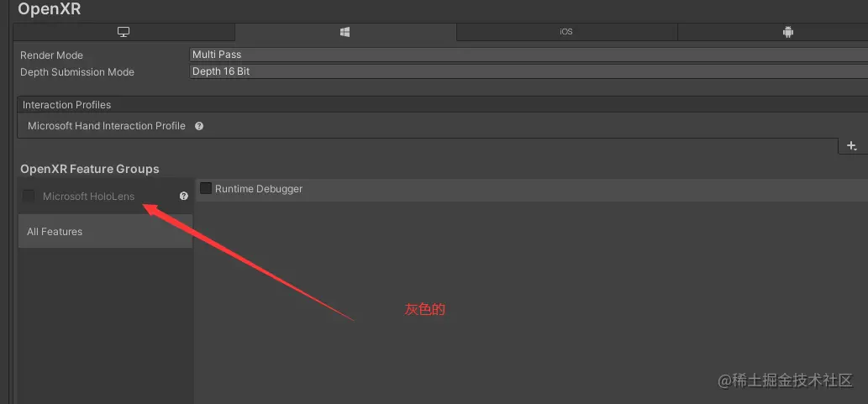Open help for Microsoft Hand Interaction Profile
868x404 pixels.
click(199, 126)
